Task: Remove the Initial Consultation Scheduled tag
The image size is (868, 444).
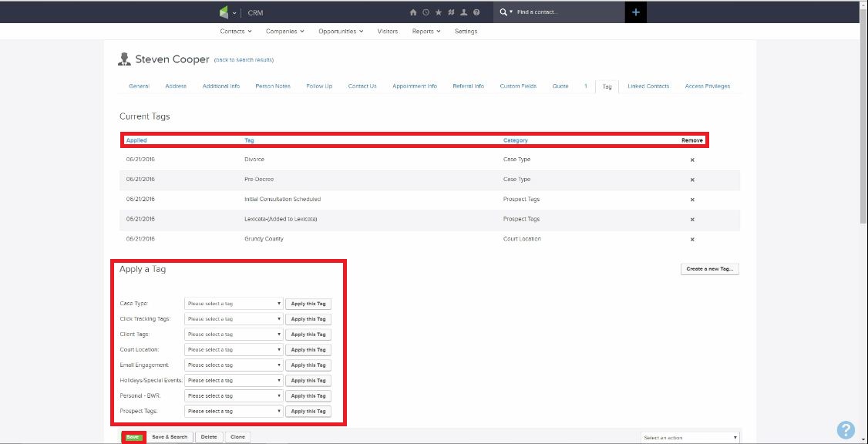Action: 692,200
